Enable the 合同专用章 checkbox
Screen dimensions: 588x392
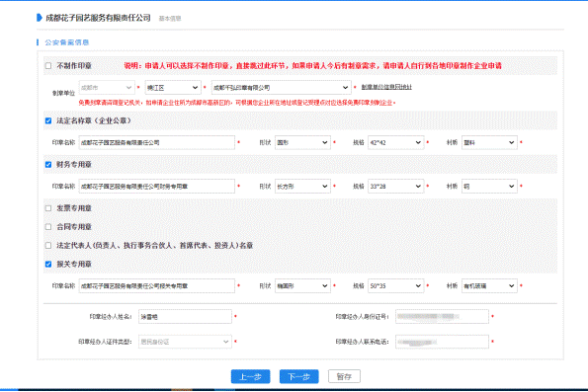click(x=48, y=227)
